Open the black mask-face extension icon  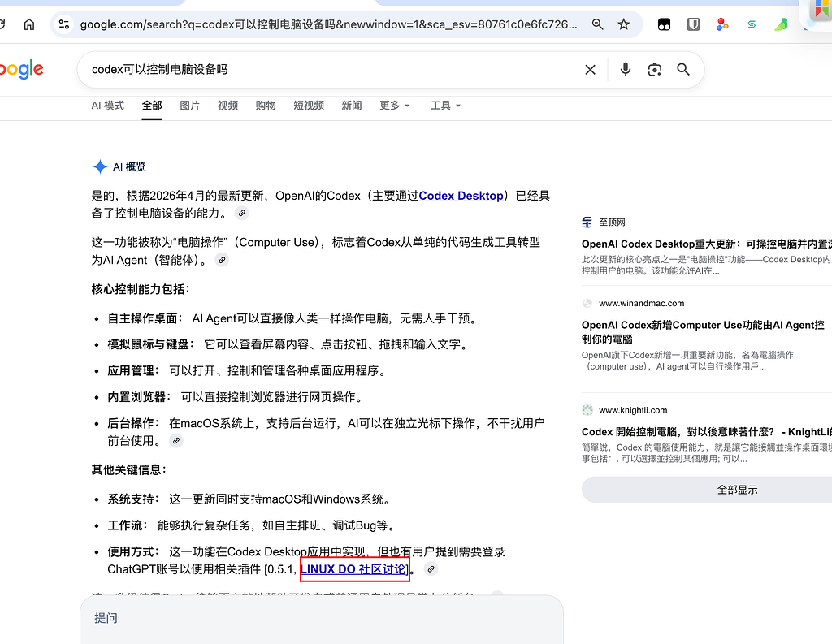664,24
